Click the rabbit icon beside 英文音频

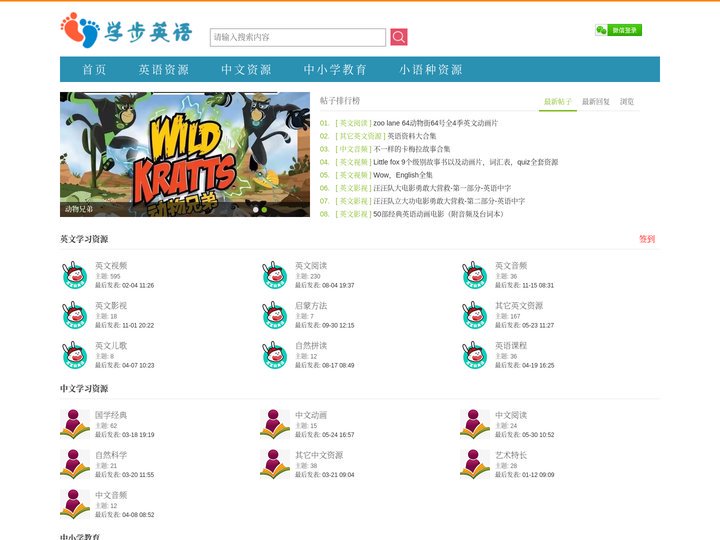point(474,275)
